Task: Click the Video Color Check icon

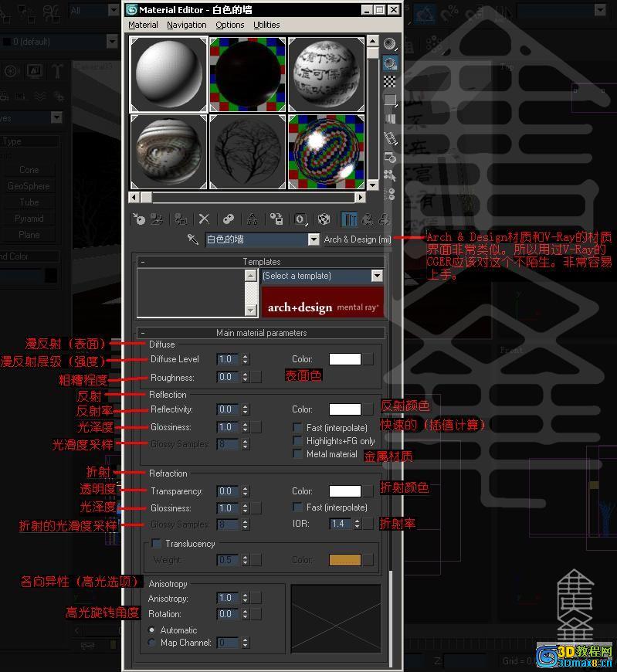Action: point(390,119)
